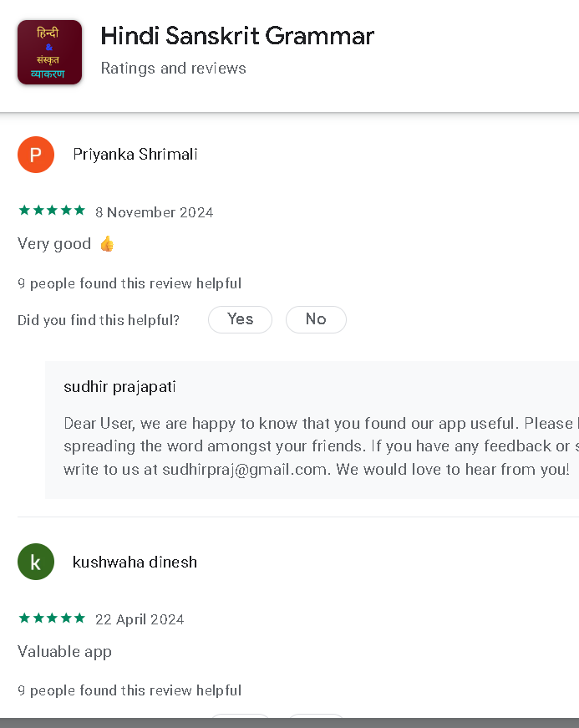The width and height of the screenshot is (579, 728).
Task: Click the Did you find this helpful prompt
Action: pyautogui.click(x=99, y=320)
